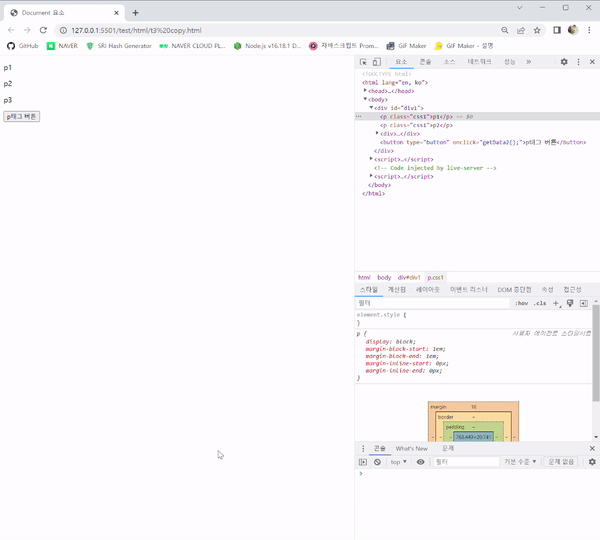The width and height of the screenshot is (600, 540).
Task: Switch to 성능 (Performance) DevTools tab
Action: tap(509, 62)
